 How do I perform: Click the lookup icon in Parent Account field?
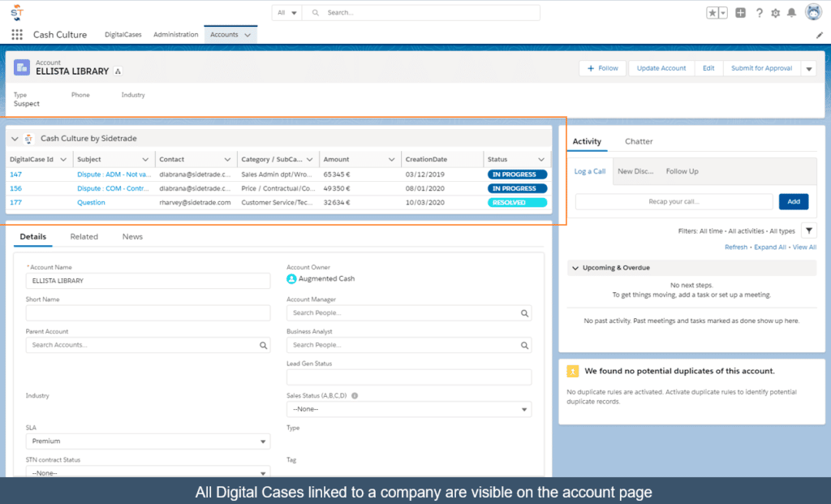point(263,345)
